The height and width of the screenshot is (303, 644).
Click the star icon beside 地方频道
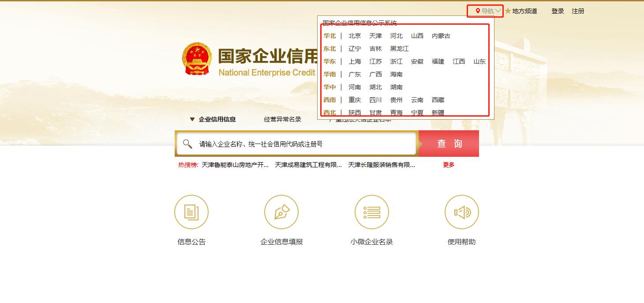(508, 11)
